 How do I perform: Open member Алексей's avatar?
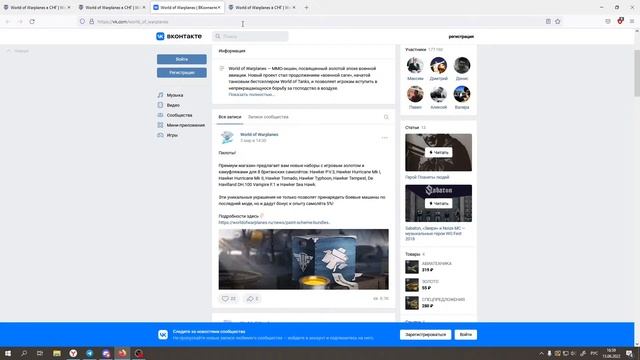tap(438, 94)
